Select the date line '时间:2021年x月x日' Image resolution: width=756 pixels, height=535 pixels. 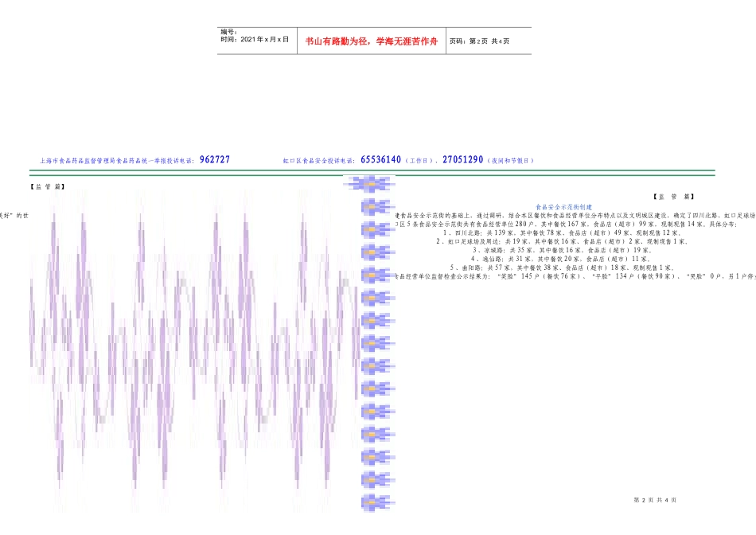[x=255, y=40]
